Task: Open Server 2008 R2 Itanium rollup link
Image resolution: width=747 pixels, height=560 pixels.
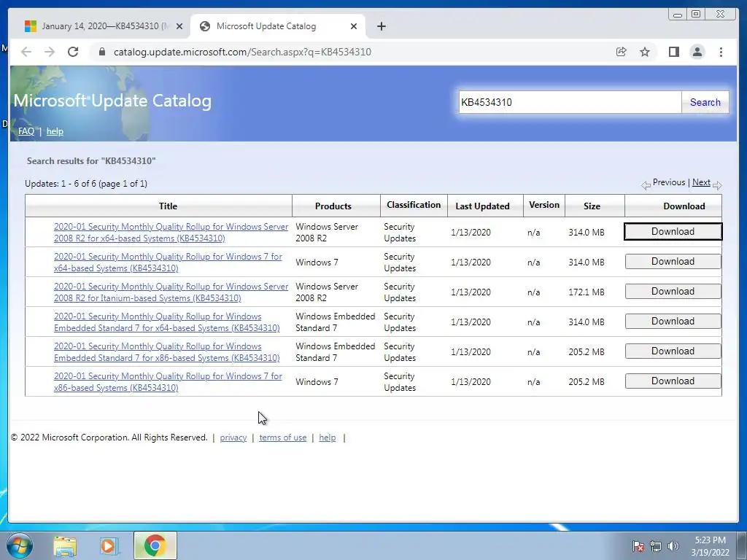Action: 171,292
